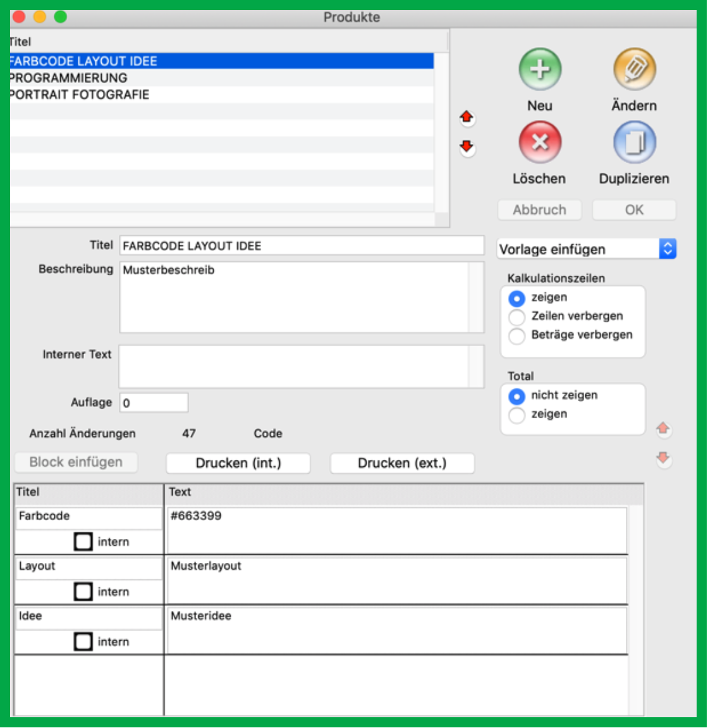Choose Beträge verbergen radio option
This screenshot has width=708, height=728.
click(517, 336)
